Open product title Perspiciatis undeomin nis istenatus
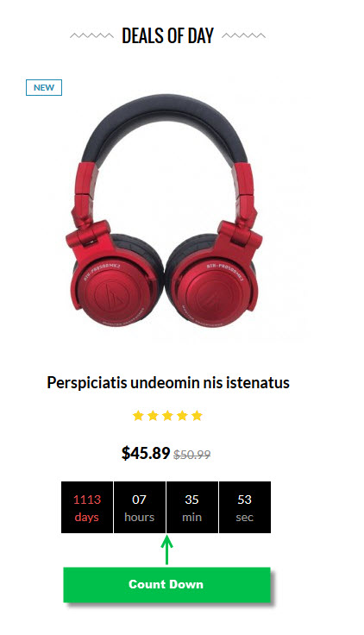Viewport: 364px width, 635px height. [168, 383]
